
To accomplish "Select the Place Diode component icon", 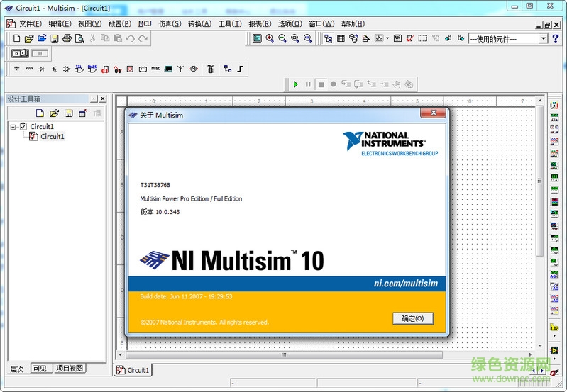I will click(x=42, y=69).
